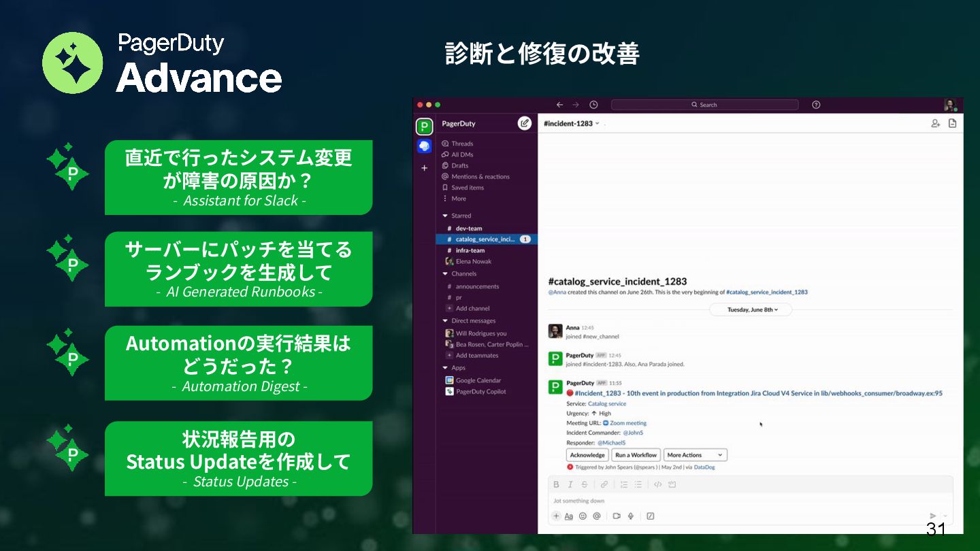The height and width of the screenshot is (551, 980).
Task: Open the history clock icon
Action: coord(593,105)
